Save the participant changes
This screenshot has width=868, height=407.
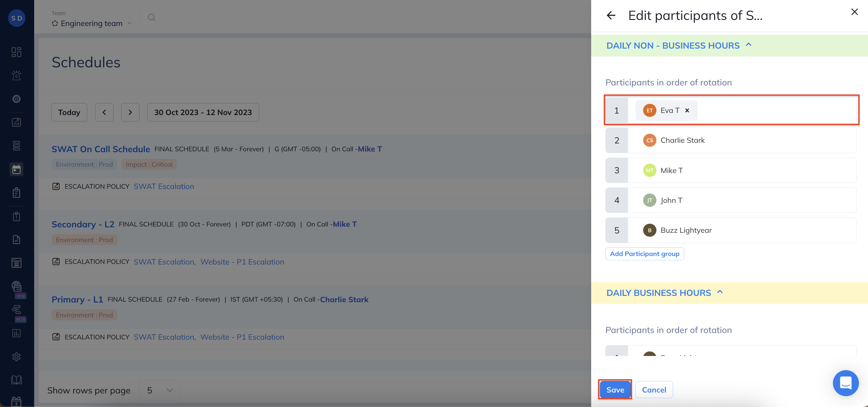click(x=615, y=389)
